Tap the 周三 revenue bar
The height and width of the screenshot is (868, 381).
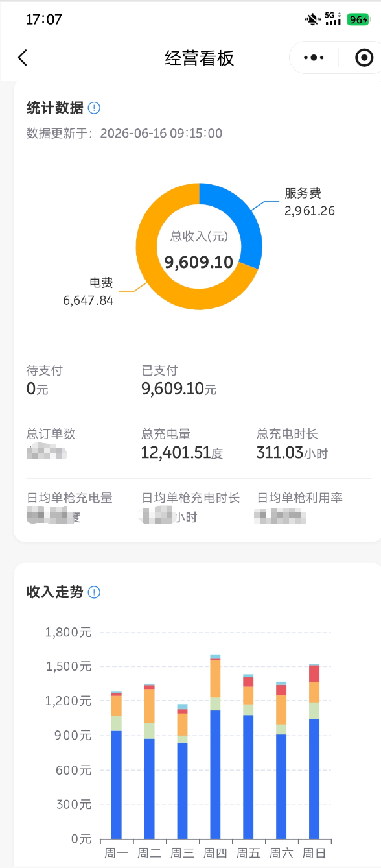[182, 771]
